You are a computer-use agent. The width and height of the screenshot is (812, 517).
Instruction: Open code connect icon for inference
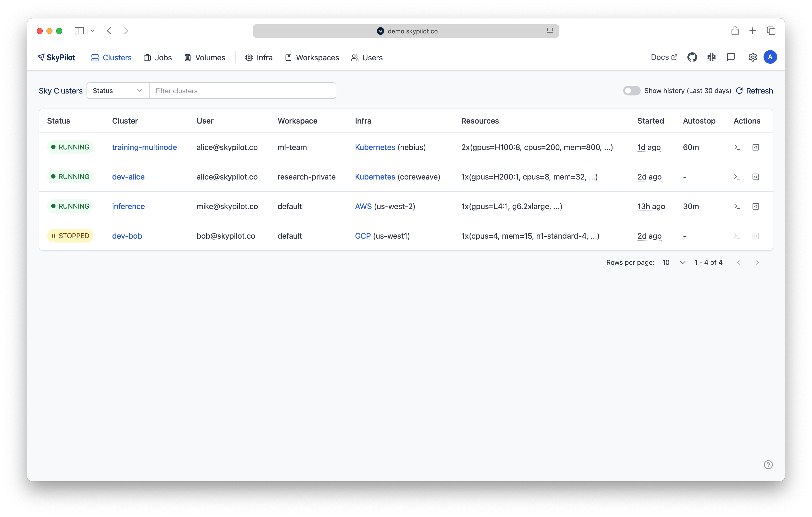point(756,206)
